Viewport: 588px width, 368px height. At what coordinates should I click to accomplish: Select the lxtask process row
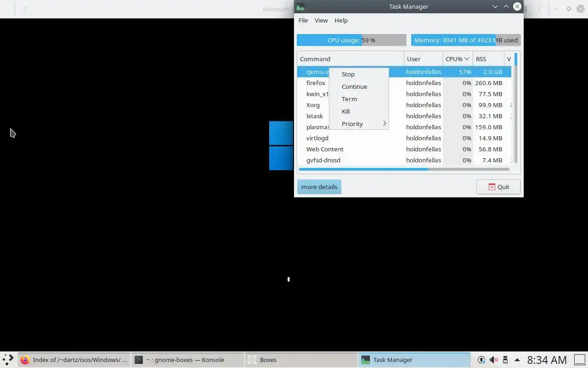point(404,116)
